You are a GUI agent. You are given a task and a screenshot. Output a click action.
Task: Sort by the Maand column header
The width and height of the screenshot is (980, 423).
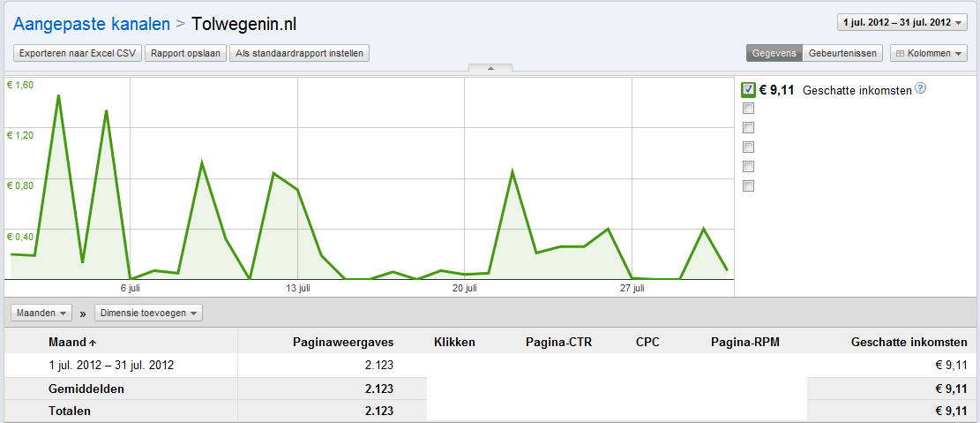71,343
